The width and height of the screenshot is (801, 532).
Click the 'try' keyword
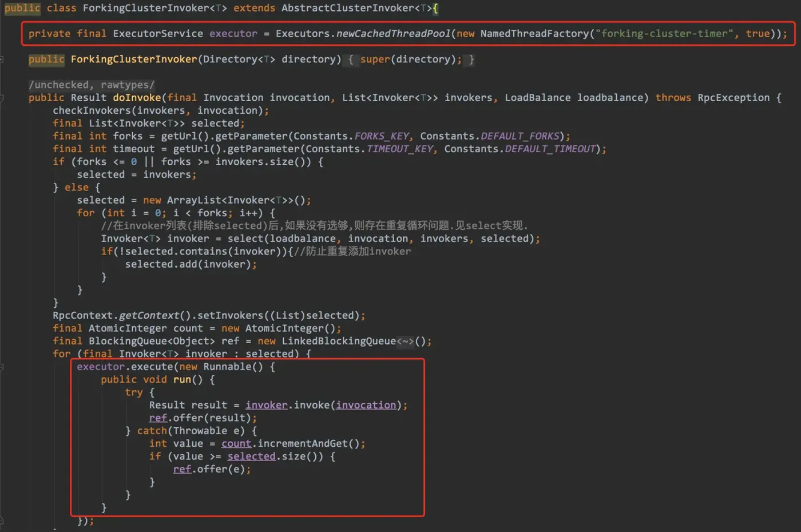[134, 392]
